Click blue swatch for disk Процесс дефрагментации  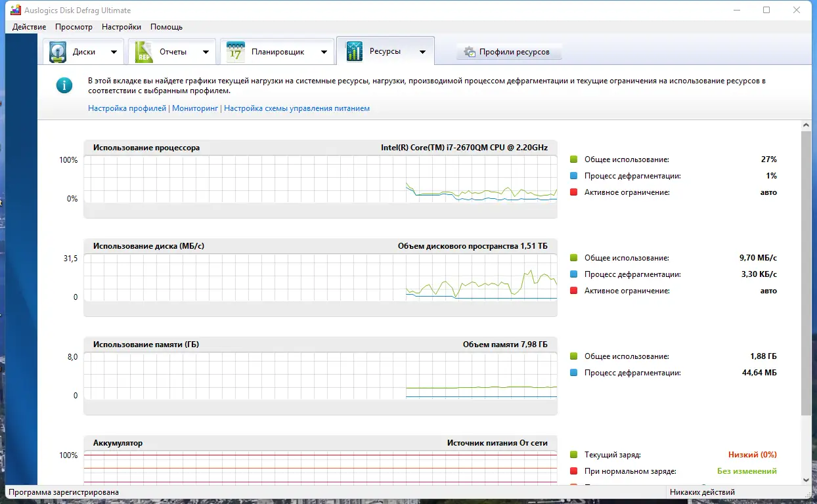(x=573, y=274)
